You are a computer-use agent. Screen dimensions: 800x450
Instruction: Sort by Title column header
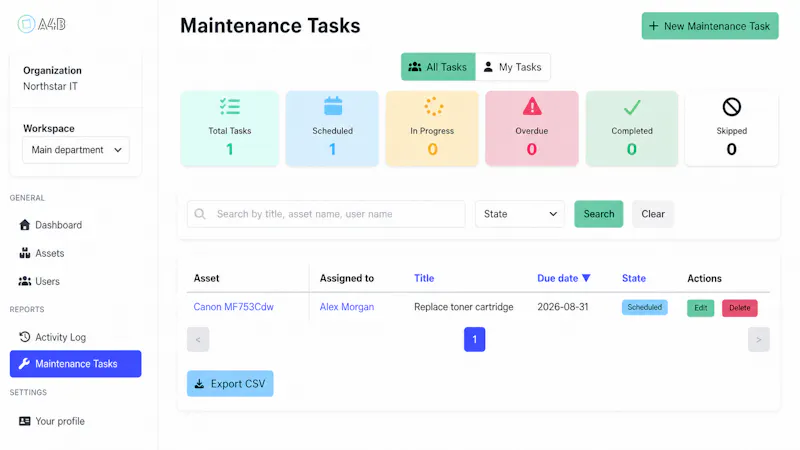[424, 278]
